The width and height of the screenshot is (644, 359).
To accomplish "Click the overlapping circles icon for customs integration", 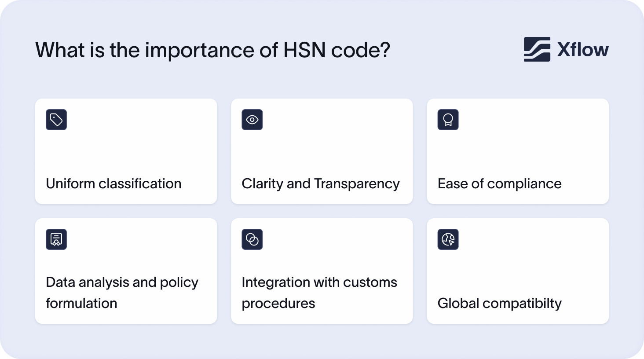I will [252, 239].
